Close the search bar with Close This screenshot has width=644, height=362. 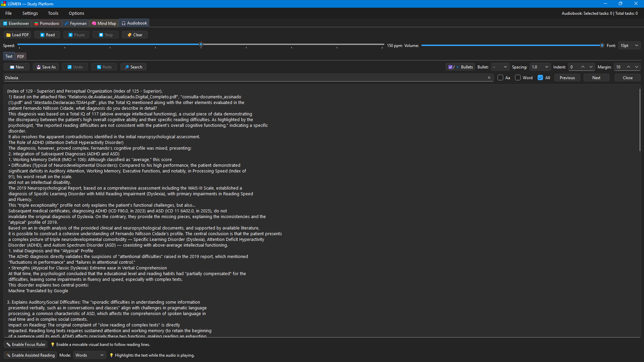[x=628, y=78]
